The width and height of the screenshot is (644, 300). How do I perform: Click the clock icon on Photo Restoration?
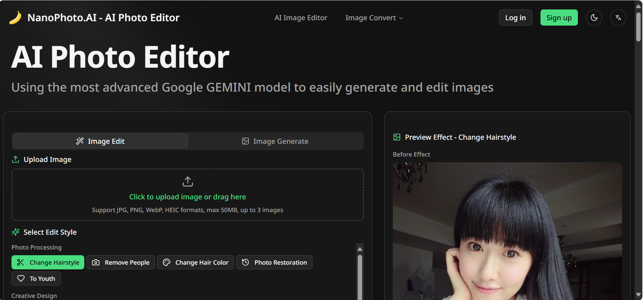[245, 262]
